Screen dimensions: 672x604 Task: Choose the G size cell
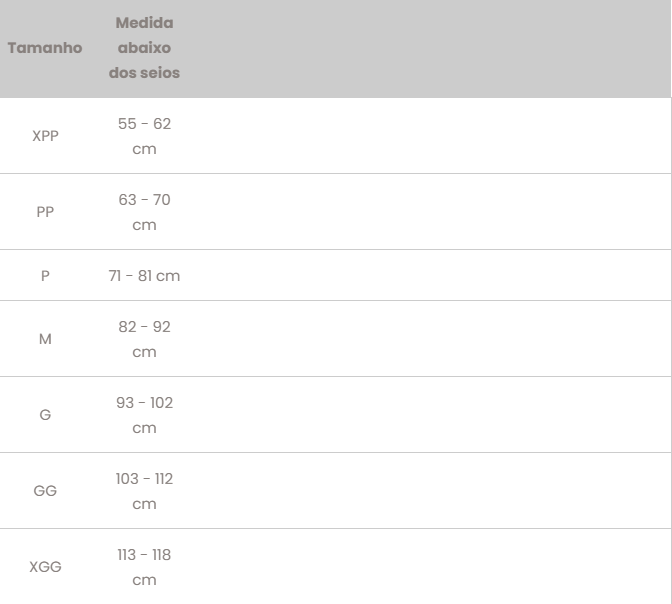tap(45, 415)
